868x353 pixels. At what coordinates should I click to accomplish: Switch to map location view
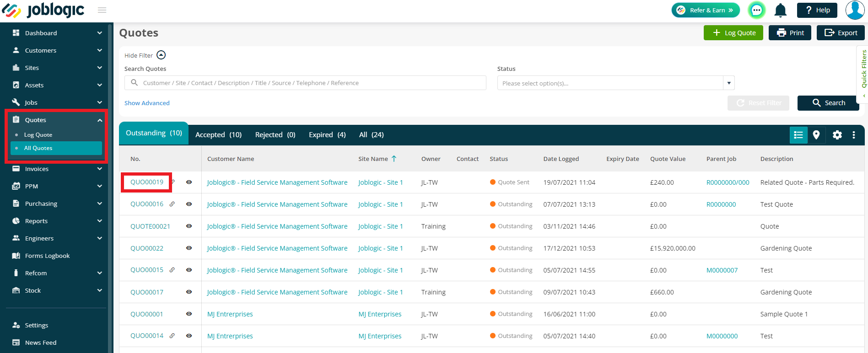tap(816, 135)
